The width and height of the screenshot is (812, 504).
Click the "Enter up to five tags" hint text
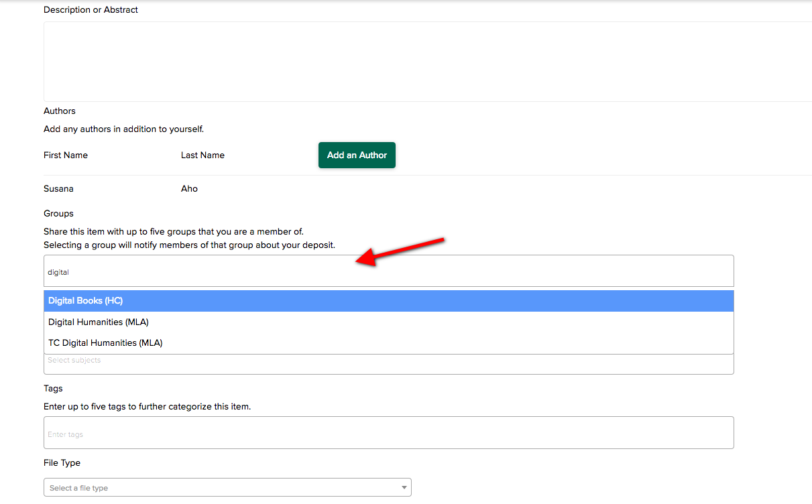tap(147, 406)
